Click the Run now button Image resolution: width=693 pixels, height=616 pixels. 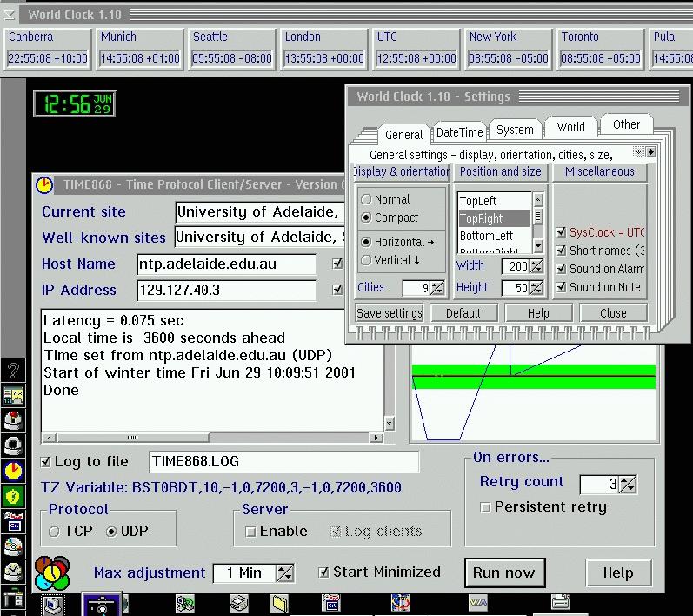tap(504, 572)
